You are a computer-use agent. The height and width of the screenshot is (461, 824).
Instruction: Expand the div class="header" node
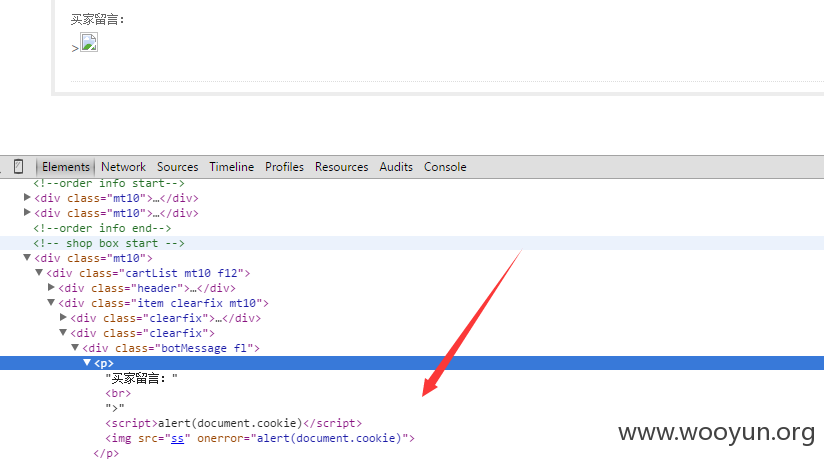point(51,288)
